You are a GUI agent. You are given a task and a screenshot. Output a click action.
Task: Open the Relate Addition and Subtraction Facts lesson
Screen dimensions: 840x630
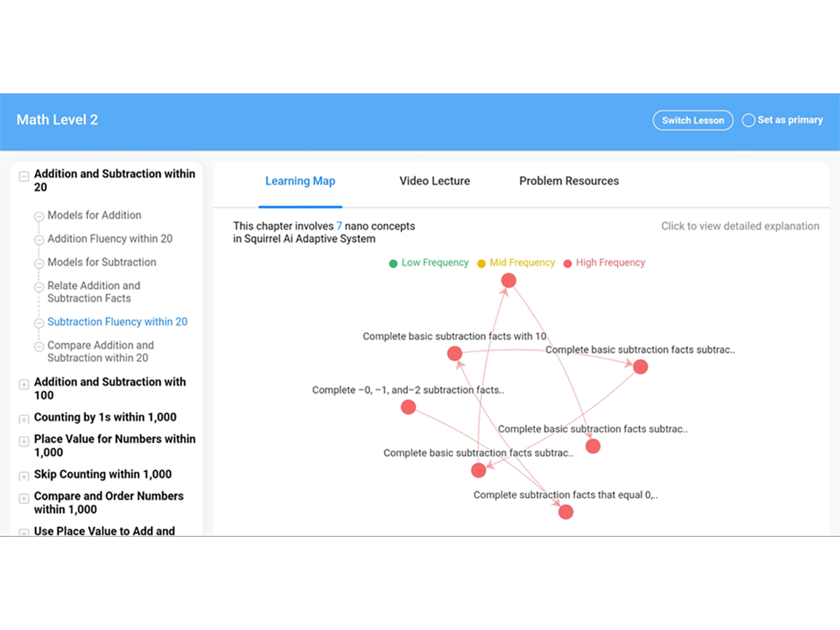94,292
